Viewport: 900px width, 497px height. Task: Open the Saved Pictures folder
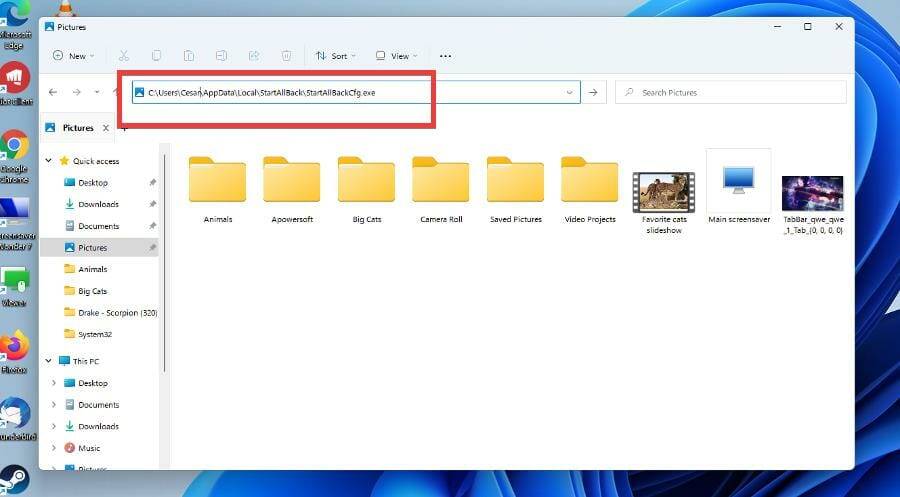point(515,189)
